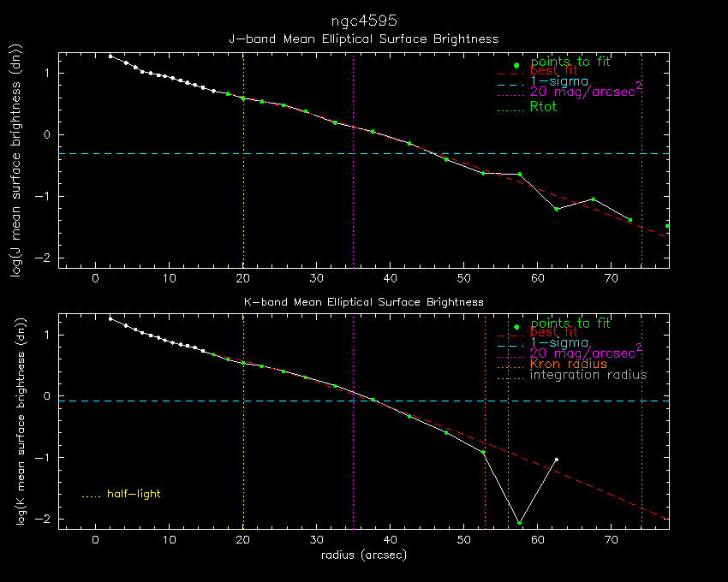Click the green dot marker in K-band legend
The width and height of the screenshot is (728, 582).
coord(516,327)
